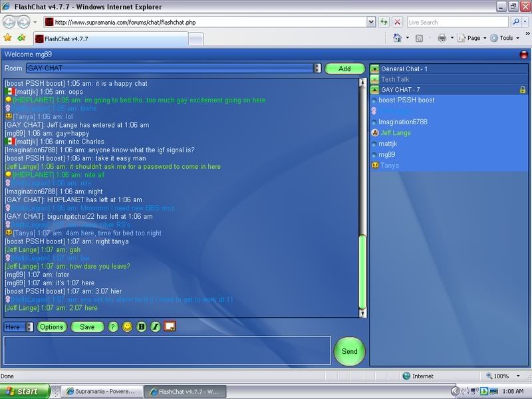Click the A icon next to Jeff Lange

[375, 132]
